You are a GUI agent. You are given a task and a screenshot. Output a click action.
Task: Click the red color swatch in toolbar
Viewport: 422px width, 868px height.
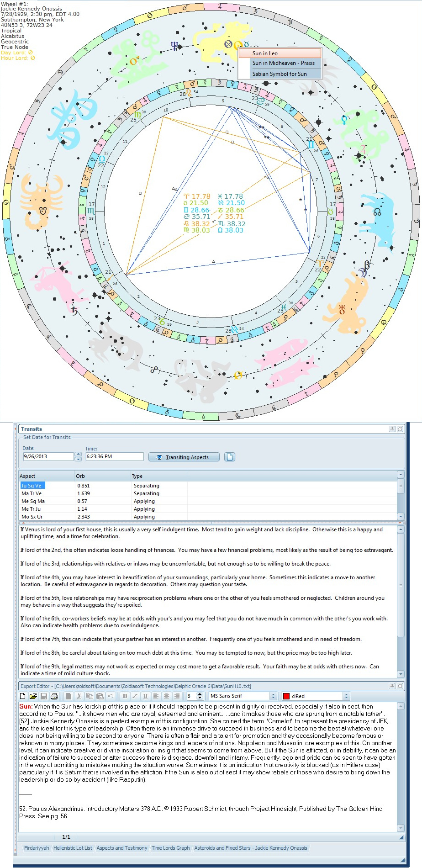tap(286, 696)
